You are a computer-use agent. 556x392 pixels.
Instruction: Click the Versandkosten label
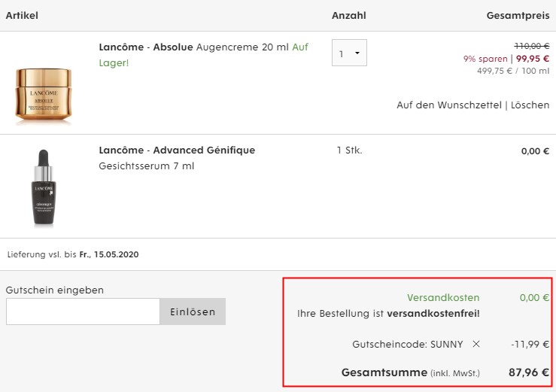pos(443,298)
